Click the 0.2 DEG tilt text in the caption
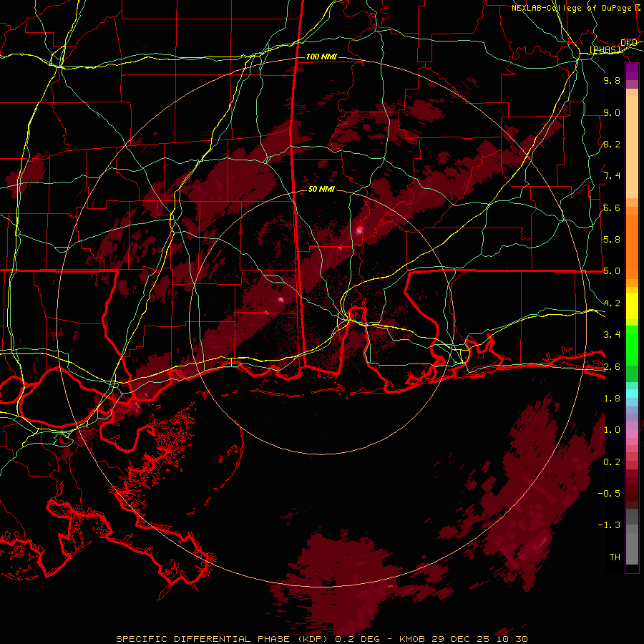This screenshot has width=644, height=644. [x=357, y=639]
